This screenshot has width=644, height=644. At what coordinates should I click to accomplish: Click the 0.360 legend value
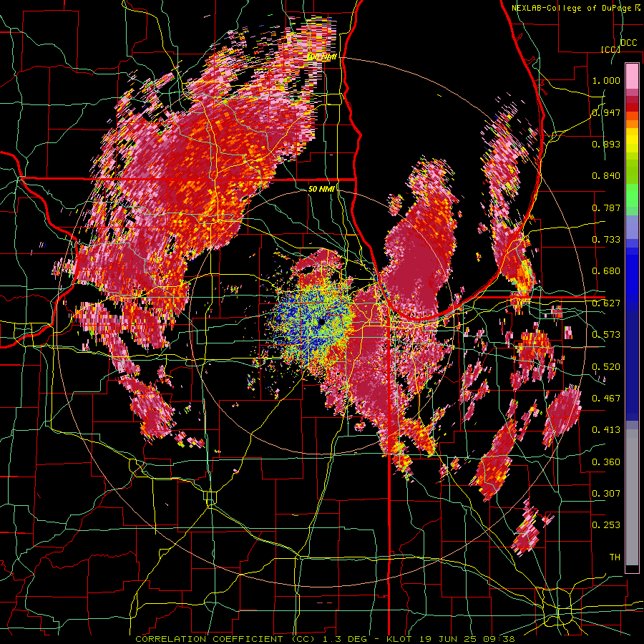point(606,462)
